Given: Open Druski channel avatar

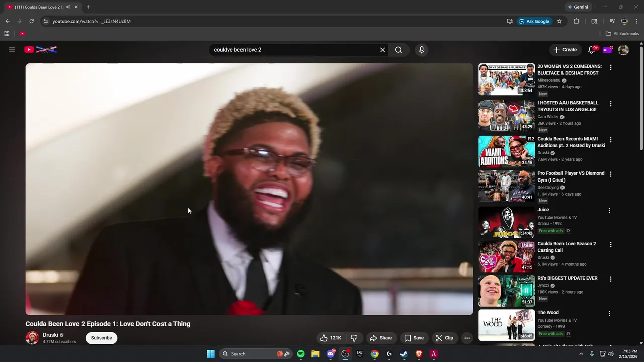Looking at the screenshot, I should coord(32,338).
